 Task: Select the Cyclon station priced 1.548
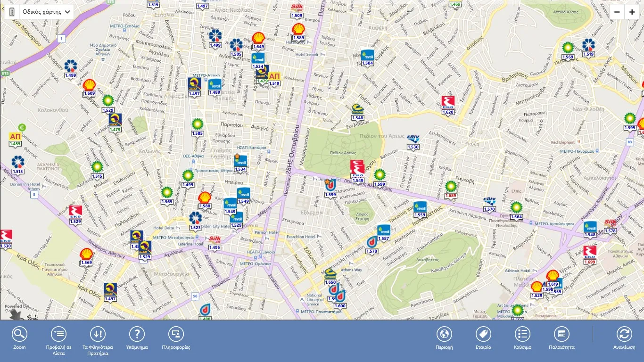357,113
